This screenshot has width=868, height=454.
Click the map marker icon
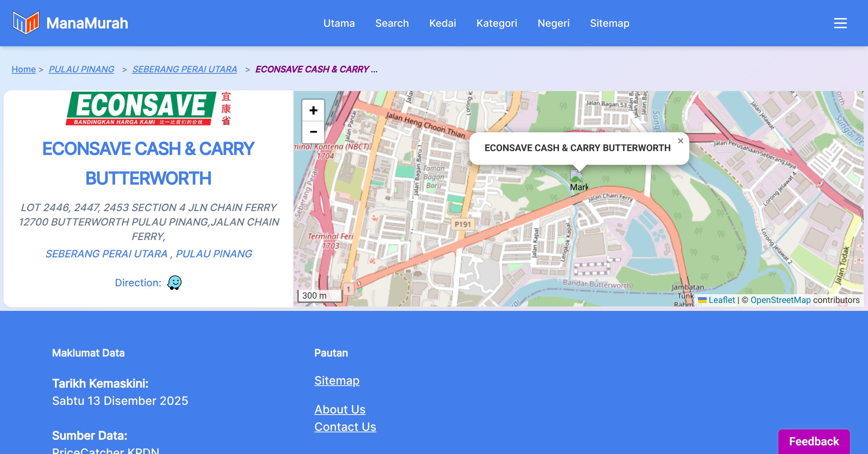coord(576,176)
